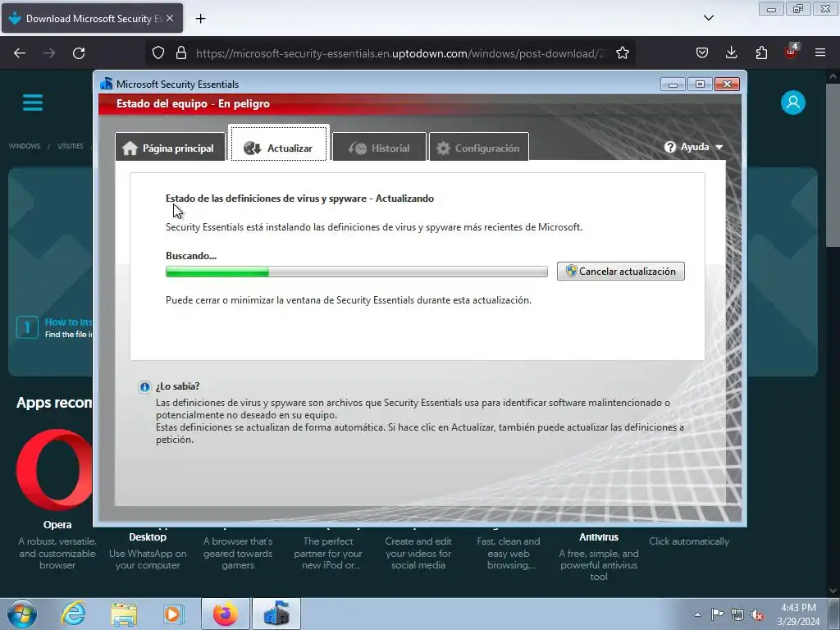
Task: Open the Firefox downloads panel
Action: click(x=731, y=53)
